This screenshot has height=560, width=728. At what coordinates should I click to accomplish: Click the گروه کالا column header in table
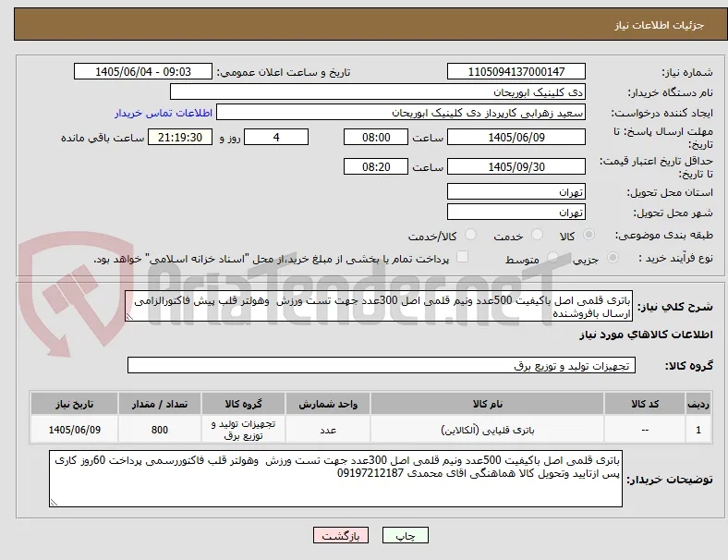click(x=243, y=404)
